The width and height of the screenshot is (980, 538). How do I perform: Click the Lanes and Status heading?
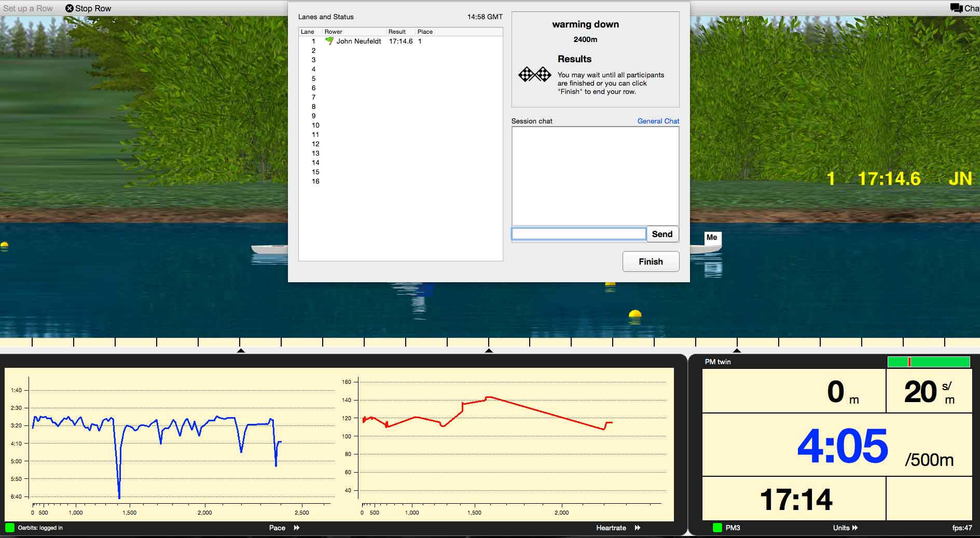[x=326, y=17]
